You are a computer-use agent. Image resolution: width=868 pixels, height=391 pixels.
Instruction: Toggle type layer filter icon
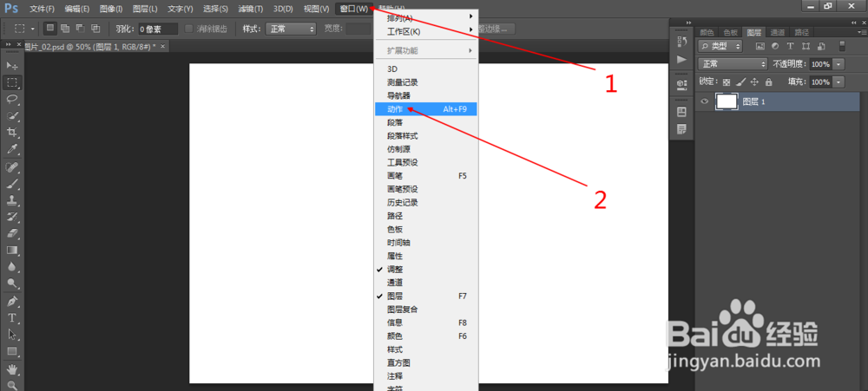(791, 46)
